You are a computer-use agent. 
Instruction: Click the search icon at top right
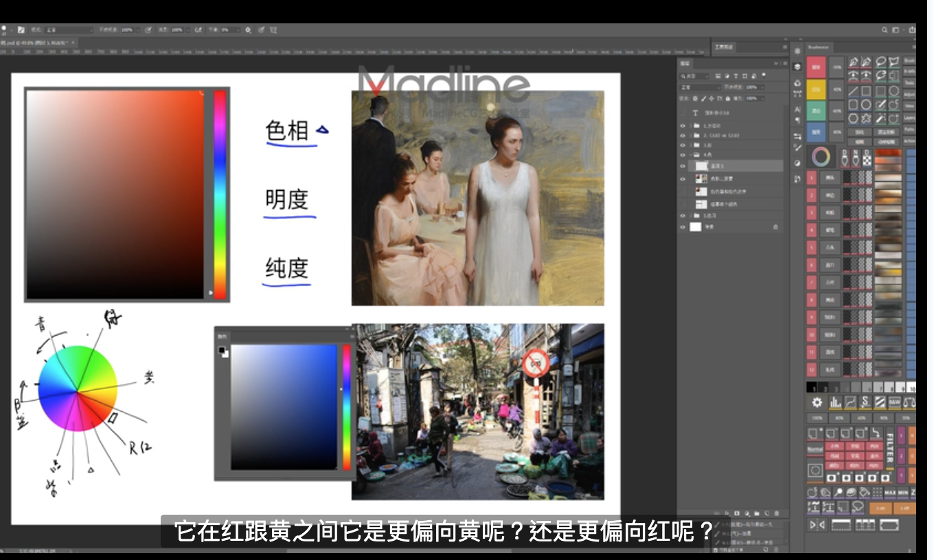coord(885,30)
